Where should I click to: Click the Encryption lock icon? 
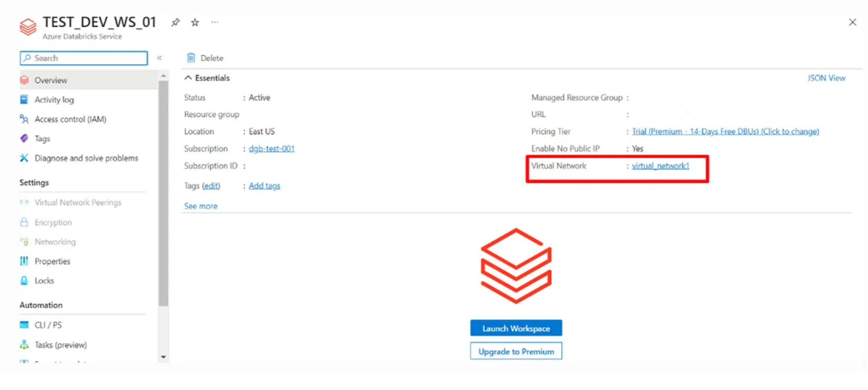pos(24,222)
